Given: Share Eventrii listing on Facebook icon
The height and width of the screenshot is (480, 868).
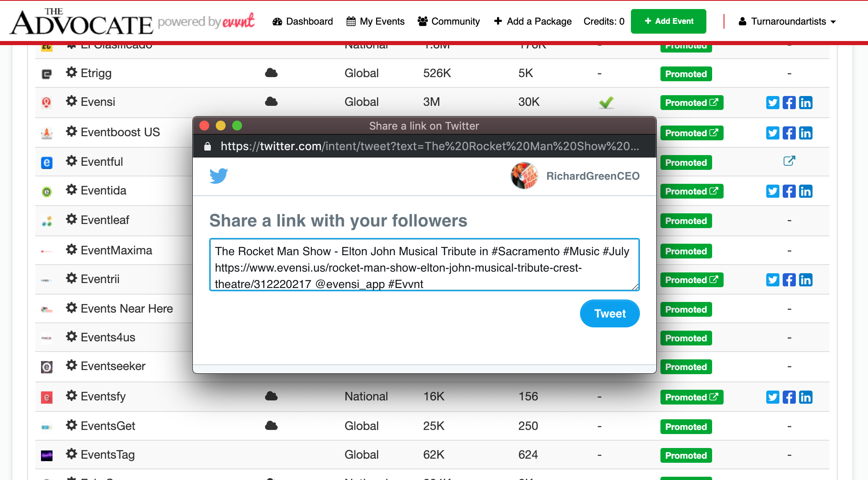Looking at the screenshot, I should click(x=789, y=280).
